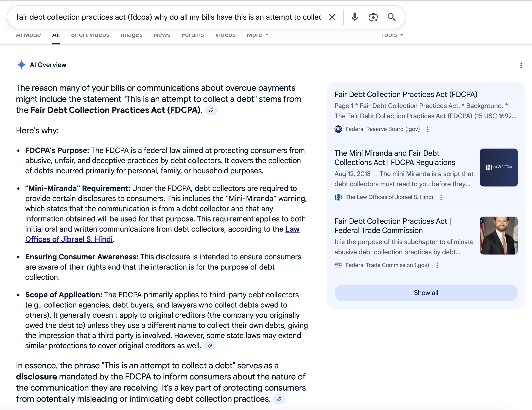Open options menu for Law Offices of Jibrael source
The width and height of the screenshot is (532, 410).
[x=441, y=197]
